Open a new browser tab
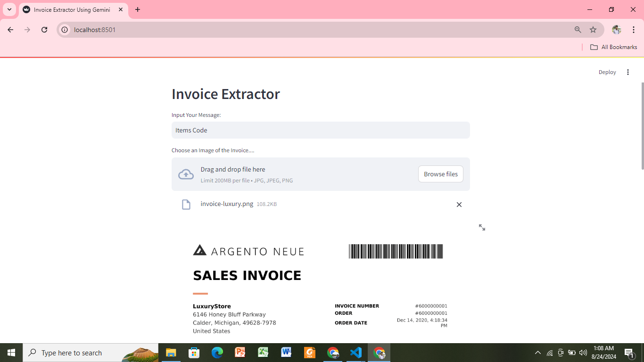The height and width of the screenshot is (362, 644). pos(138,9)
